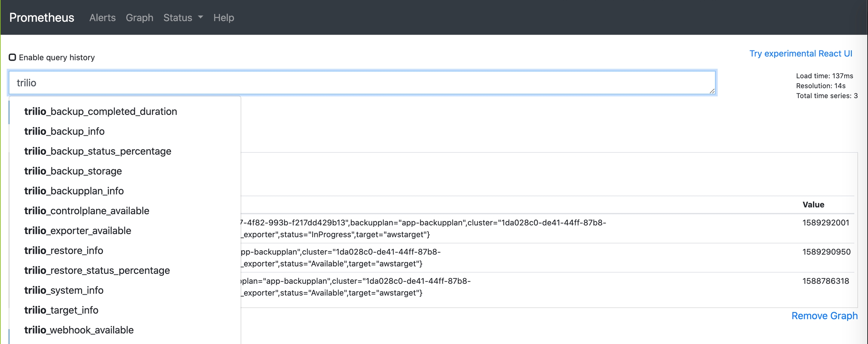
Task: Enable the query history checkbox
Action: (12, 57)
